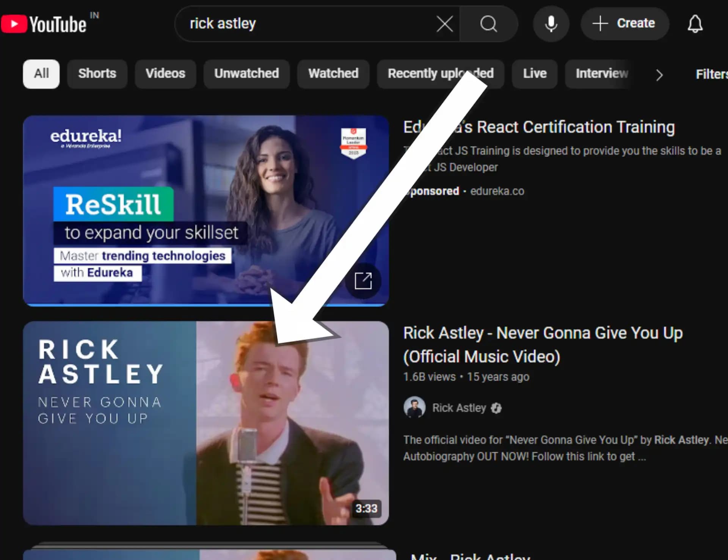Open the Filters menu
The image size is (728, 560).
(711, 74)
